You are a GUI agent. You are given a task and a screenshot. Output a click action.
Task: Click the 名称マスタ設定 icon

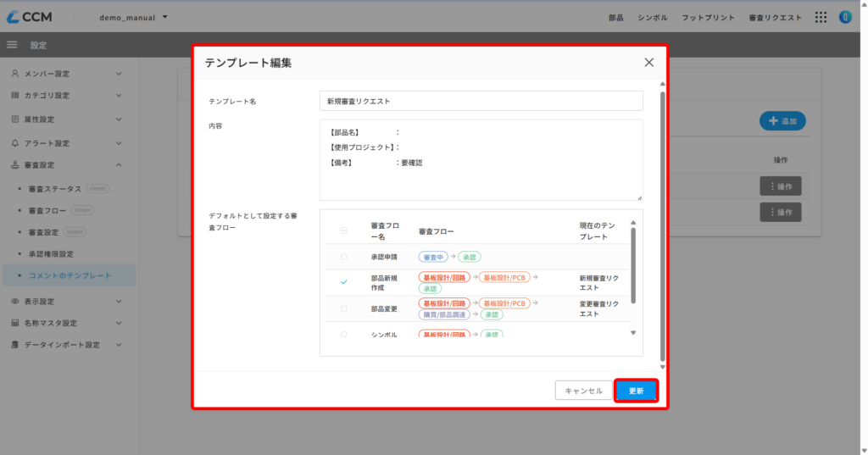point(15,323)
